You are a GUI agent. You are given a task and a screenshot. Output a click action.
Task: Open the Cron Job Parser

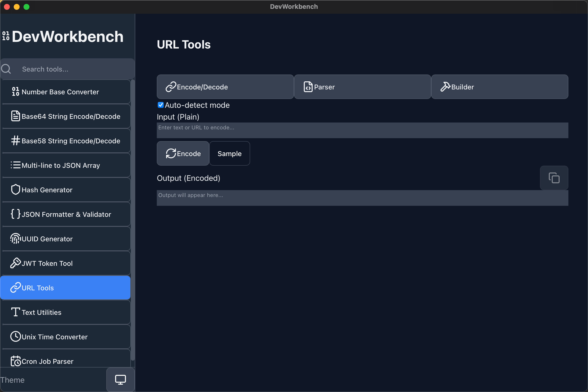coord(65,358)
